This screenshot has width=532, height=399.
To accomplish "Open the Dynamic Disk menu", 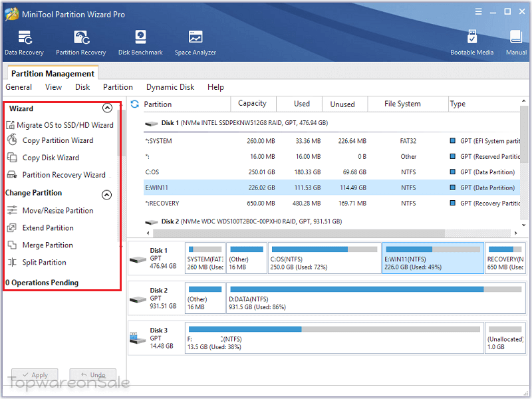I will click(170, 87).
